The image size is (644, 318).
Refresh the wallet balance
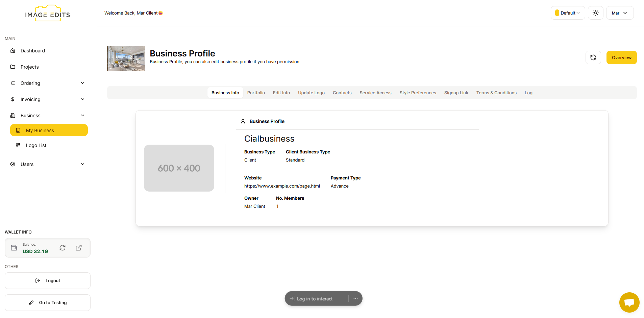coord(63,248)
